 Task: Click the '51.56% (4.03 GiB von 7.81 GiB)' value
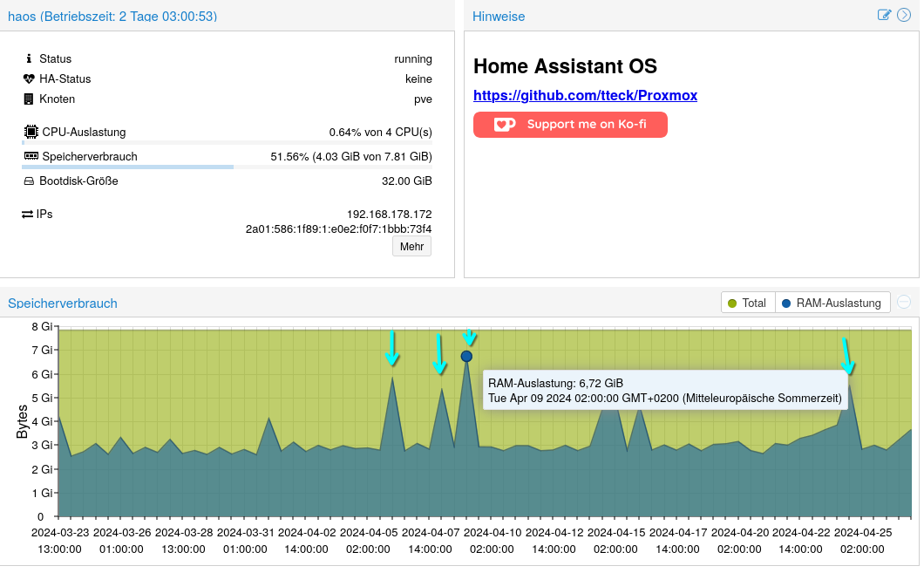[351, 157]
